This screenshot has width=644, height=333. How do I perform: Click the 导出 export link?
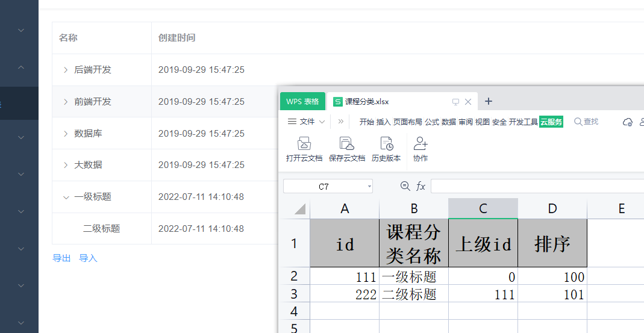click(x=61, y=258)
